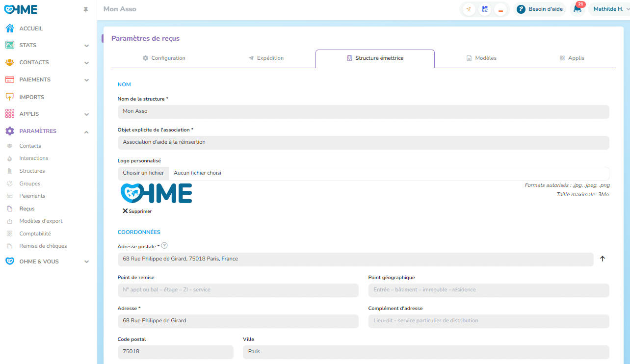Go to ACCUEIL home icon in the sidebar
Screen dimensions: 630x364
[10, 28]
